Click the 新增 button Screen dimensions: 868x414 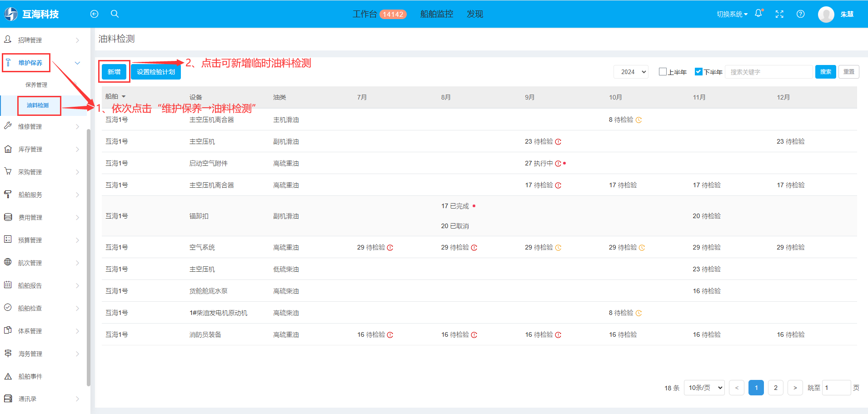click(x=114, y=72)
